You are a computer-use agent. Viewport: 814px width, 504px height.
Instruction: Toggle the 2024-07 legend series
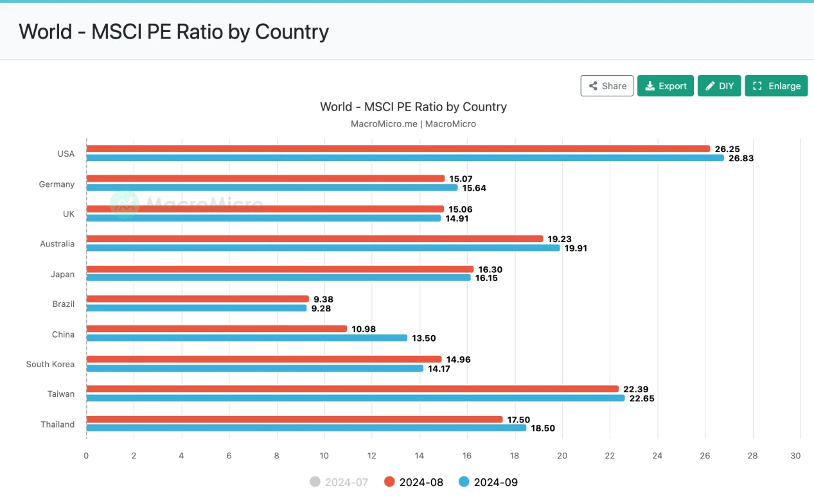pos(339,482)
